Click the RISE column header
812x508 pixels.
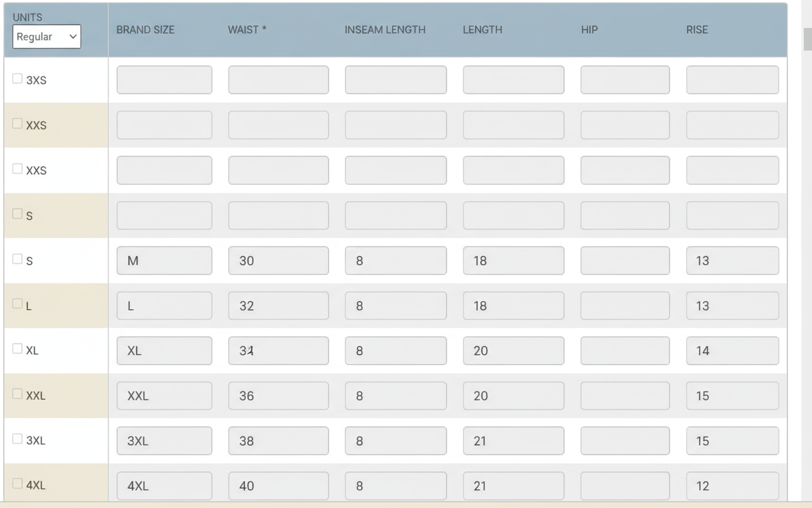click(697, 30)
